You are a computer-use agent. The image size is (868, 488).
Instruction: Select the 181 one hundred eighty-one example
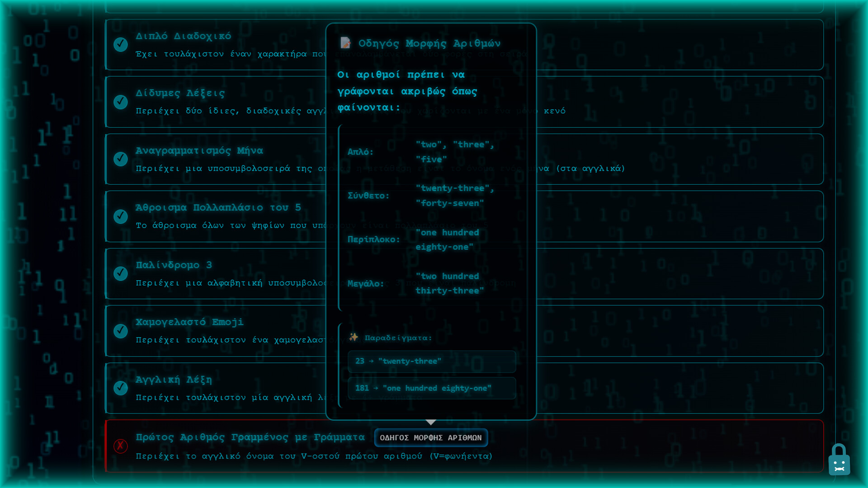click(x=431, y=388)
